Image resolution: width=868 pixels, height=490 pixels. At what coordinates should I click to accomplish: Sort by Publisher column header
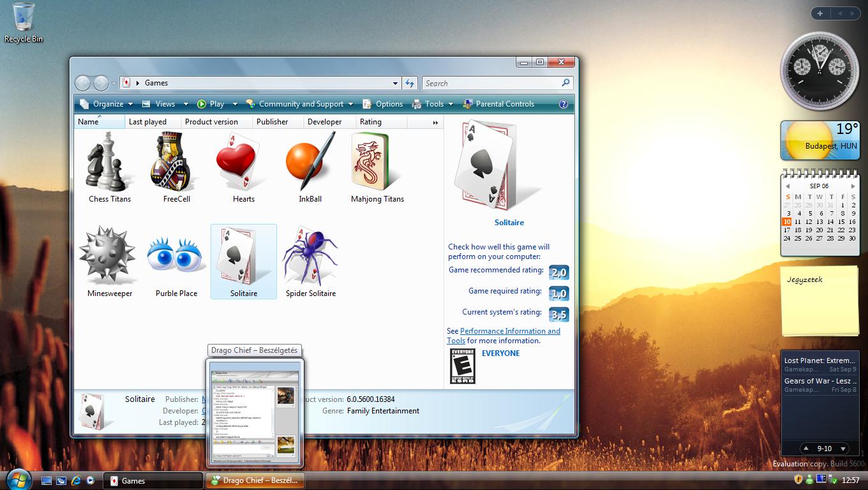[278, 122]
